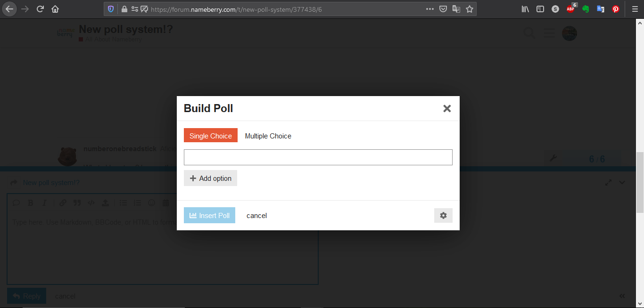Click cancel in the poll dialog

click(x=256, y=216)
